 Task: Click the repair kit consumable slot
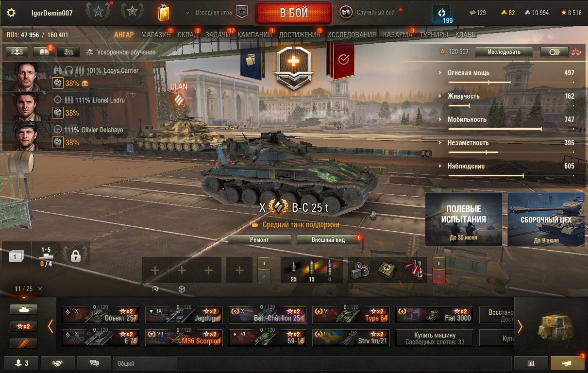point(360,270)
